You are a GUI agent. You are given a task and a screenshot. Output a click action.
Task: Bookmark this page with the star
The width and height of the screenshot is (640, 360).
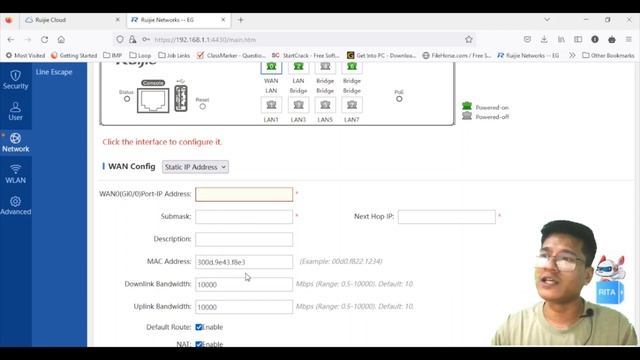(x=469, y=40)
